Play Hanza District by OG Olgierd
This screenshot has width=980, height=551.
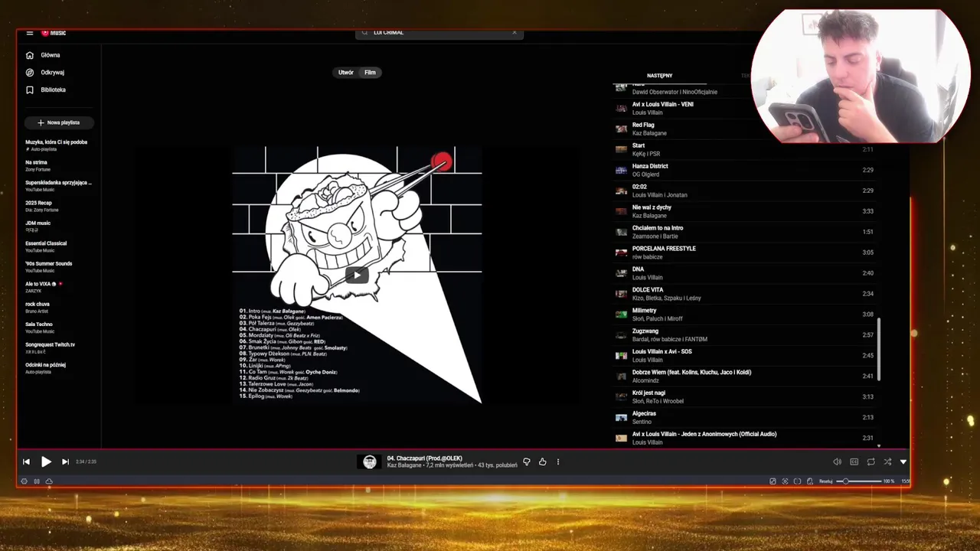[x=746, y=170]
